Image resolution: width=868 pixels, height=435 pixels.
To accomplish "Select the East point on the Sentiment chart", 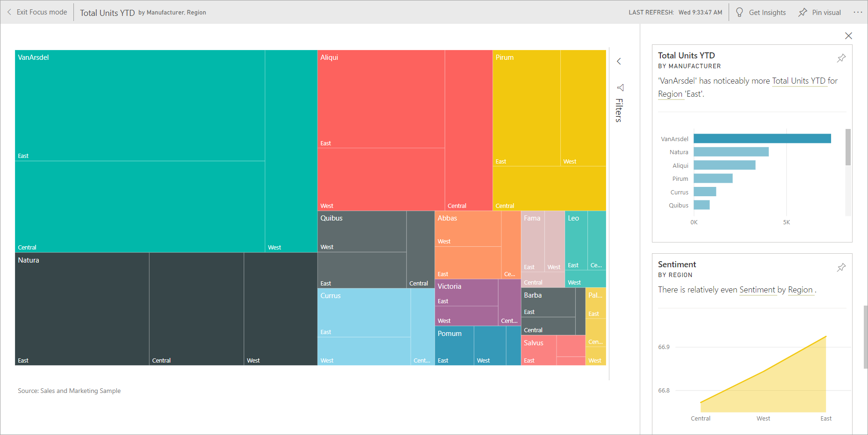I will [x=825, y=337].
